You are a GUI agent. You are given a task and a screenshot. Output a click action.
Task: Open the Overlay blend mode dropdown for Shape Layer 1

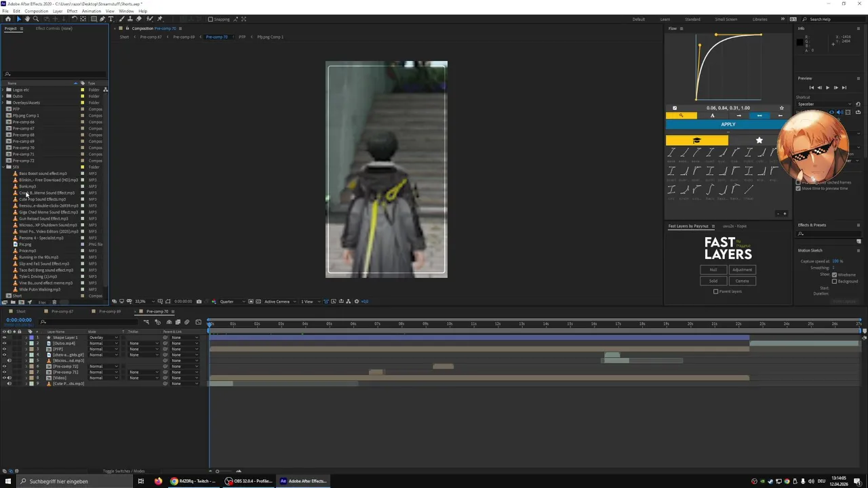(104, 338)
